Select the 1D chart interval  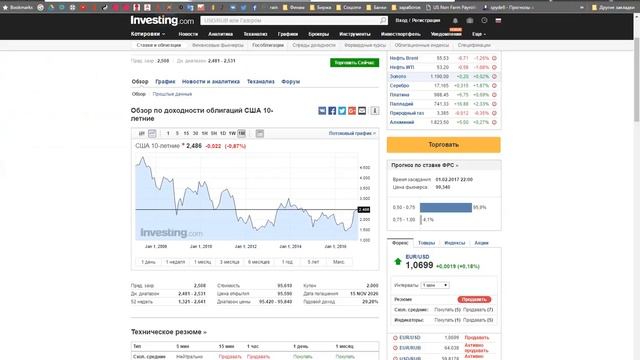coord(223,133)
